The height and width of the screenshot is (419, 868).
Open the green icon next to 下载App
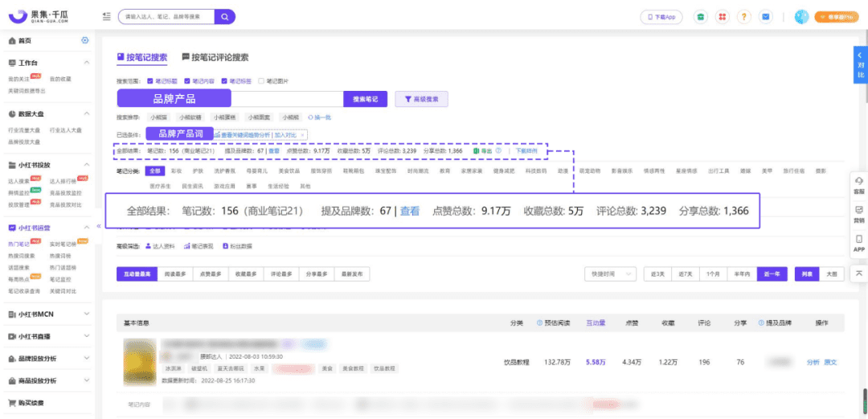pyautogui.click(x=701, y=17)
